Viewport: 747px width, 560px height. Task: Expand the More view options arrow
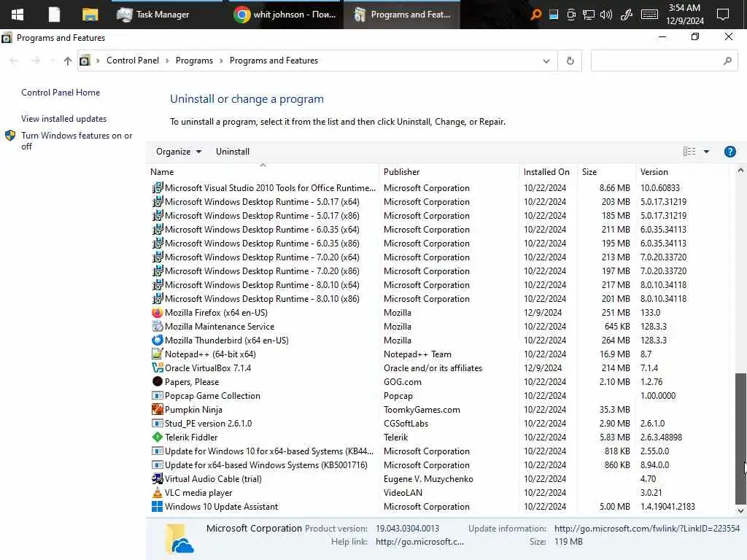pyautogui.click(x=706, y=152)
